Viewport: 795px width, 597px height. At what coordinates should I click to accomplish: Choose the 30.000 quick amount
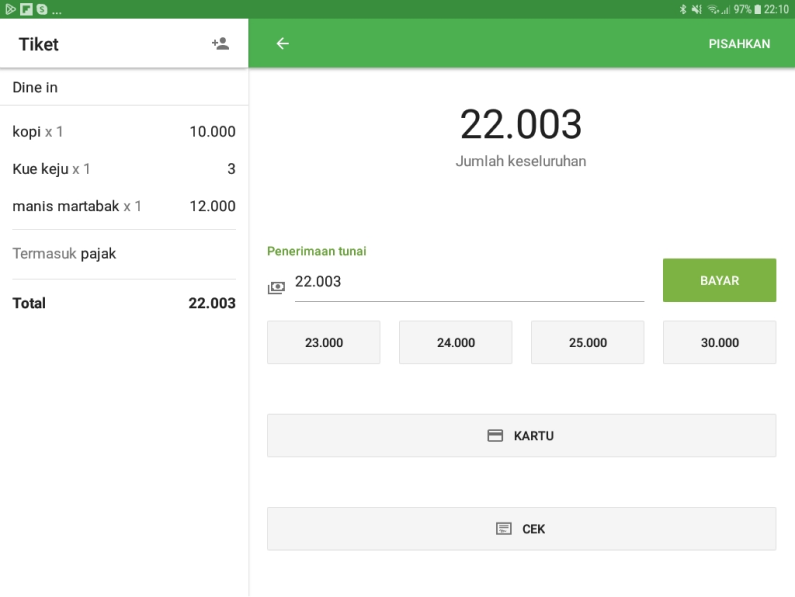pos(719,342)
